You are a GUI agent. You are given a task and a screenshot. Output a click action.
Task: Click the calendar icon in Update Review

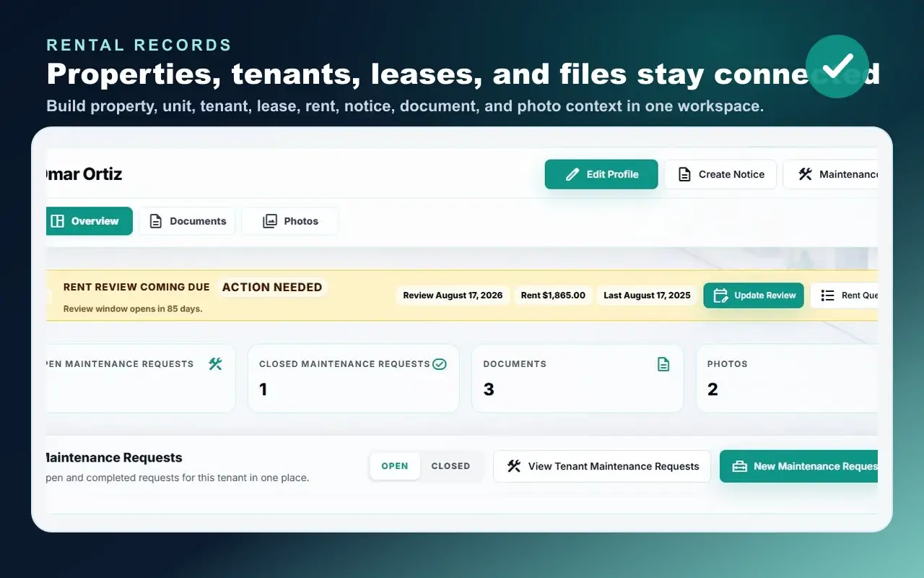(x=720, y=296)
